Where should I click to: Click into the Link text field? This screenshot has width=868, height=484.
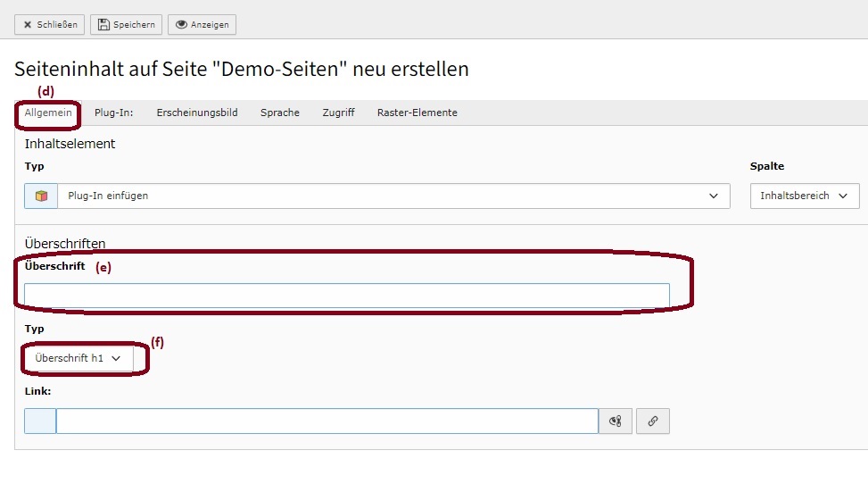(x=327, y=421)
